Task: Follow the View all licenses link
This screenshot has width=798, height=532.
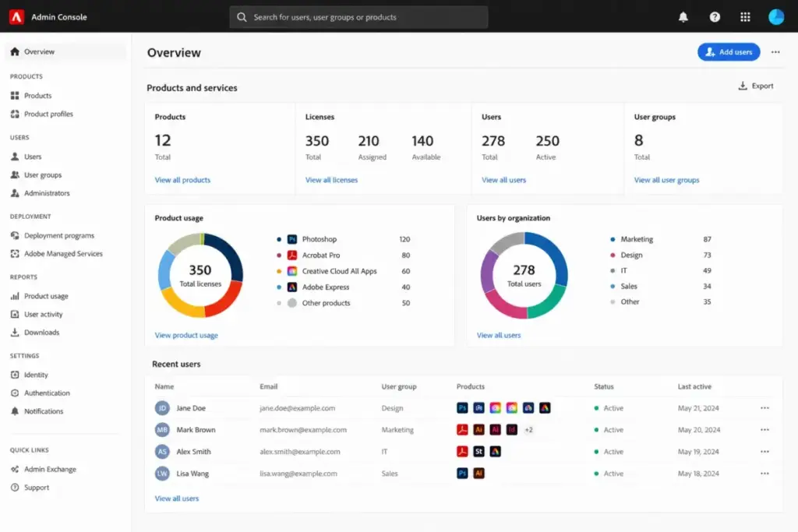Action: (x=331, y=180)
